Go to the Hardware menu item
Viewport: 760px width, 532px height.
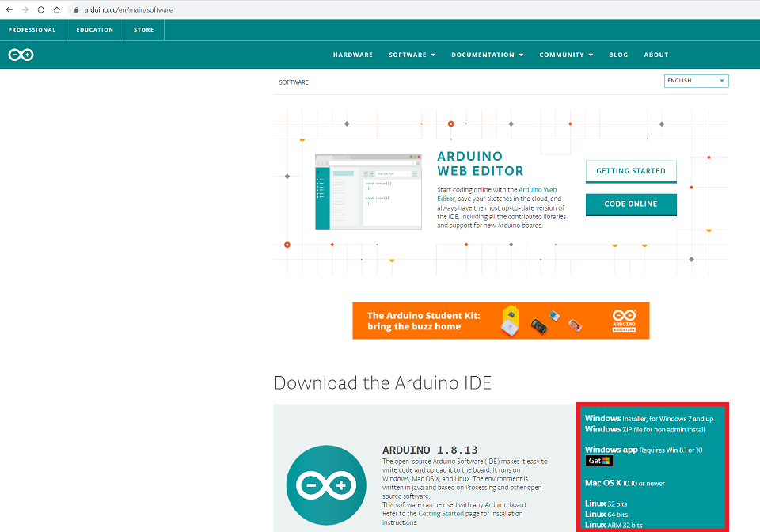pyautogui.click(x=353, y=55)
